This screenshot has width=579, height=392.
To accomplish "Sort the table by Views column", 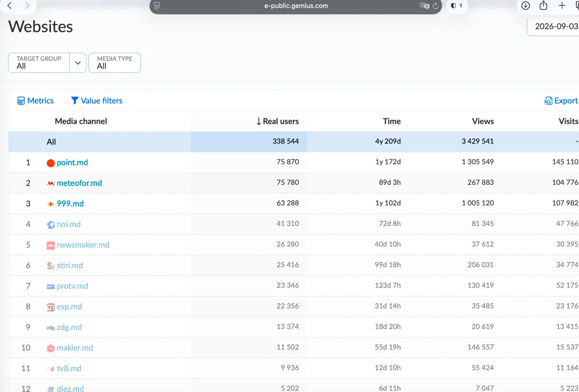I will click(483, 121).
